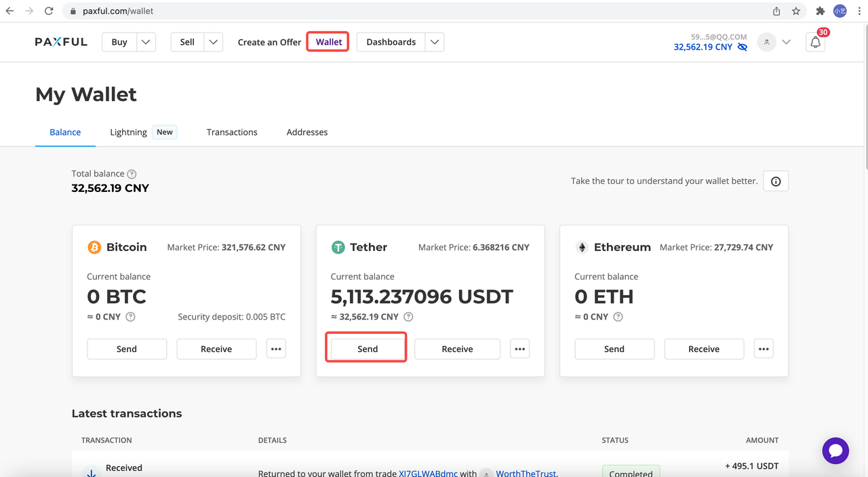Viewport: 868px width, 477px height.
Task: Click the + 495.1 USDT amount
Action: (751, 466)
